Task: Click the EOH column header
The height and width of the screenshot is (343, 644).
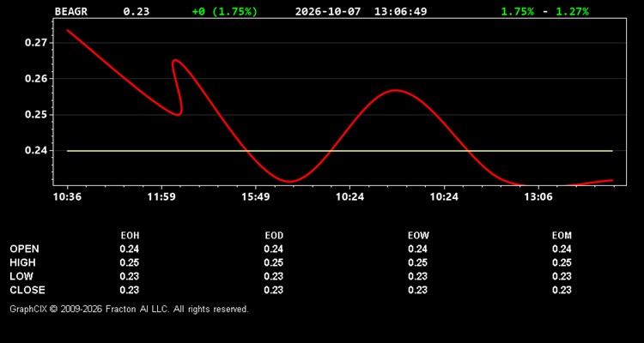Action: (130, 236)
